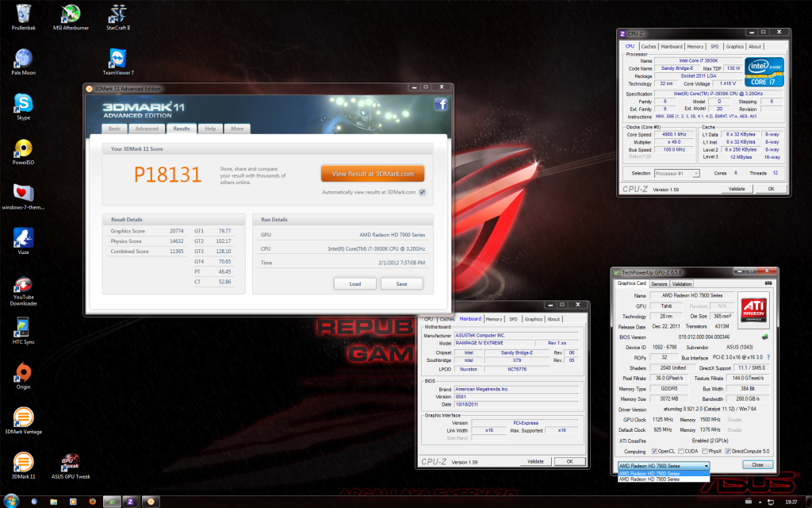Click the Graphics Score value 20774
Viewport: 812px width, 508px height.
coord(176,231)
